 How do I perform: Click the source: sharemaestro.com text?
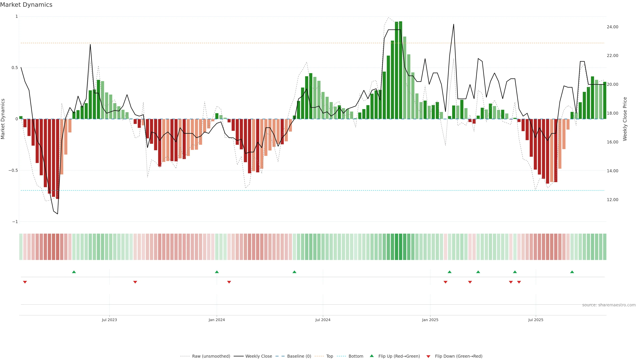[x=609, y=305]
